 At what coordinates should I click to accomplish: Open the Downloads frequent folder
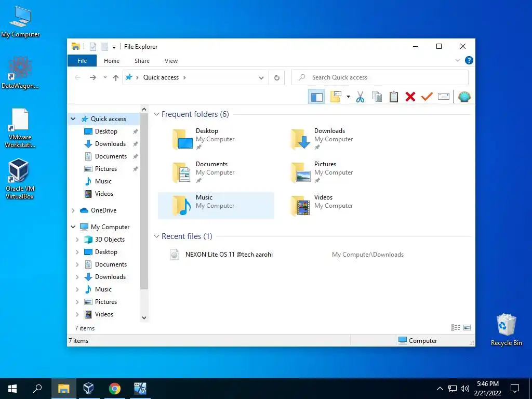(334, 139)
